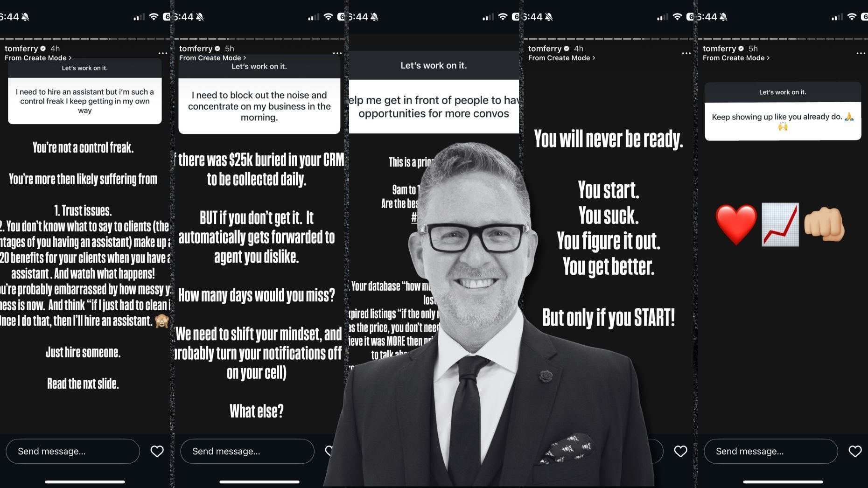
Task: Tap the fist bump emoji sticker
Action: tap(825, 224)
